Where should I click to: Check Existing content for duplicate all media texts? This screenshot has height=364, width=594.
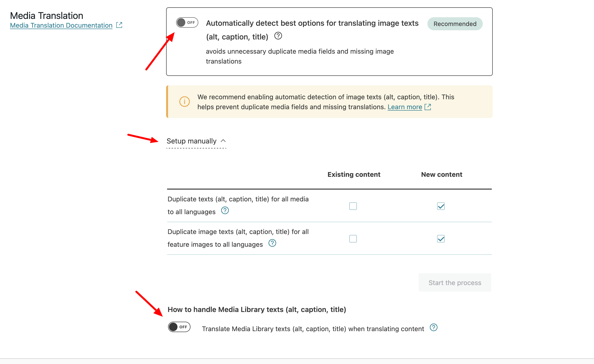[353, 206]
